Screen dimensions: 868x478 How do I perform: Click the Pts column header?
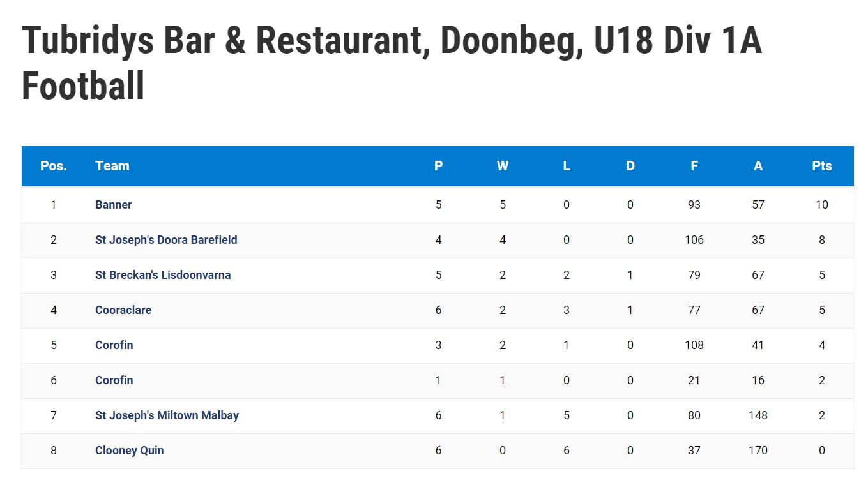tap(822, 166)
